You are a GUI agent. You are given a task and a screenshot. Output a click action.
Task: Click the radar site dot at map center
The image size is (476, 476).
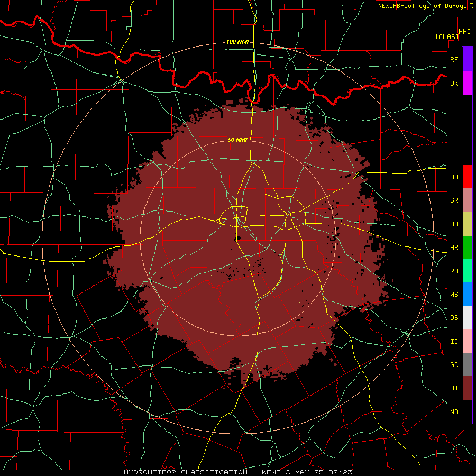239,237
